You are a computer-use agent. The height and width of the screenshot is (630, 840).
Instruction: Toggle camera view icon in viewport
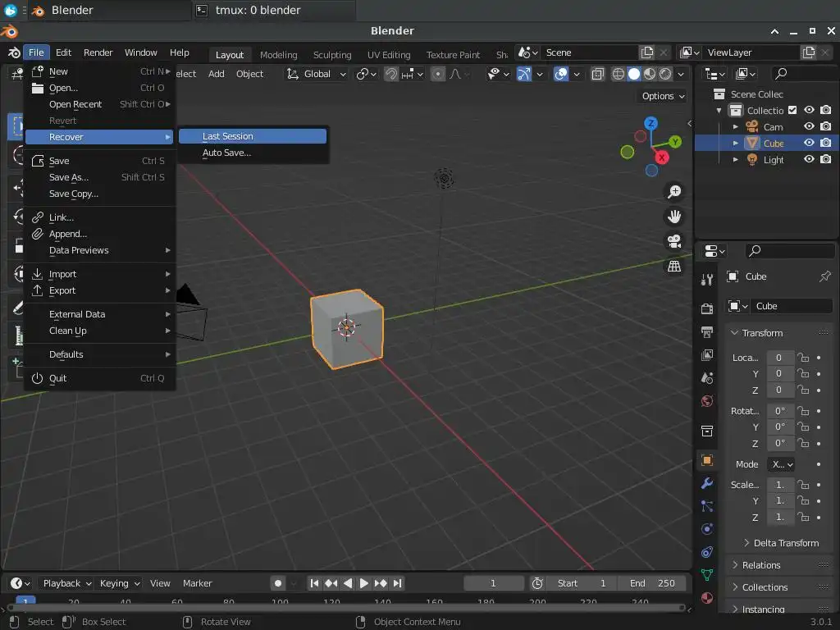coord(674,241)
